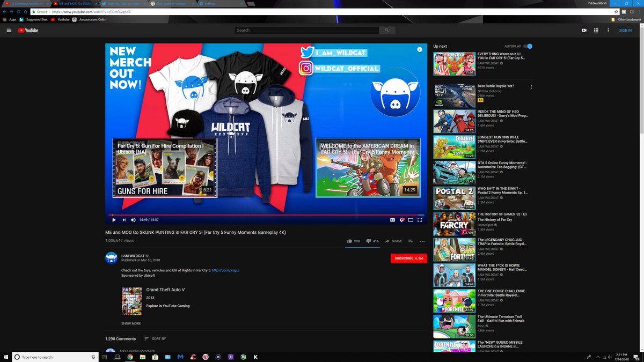This screenshot has width=644, height=362.
Task: Open the Apps bookmarks shortcut
Action: (x=9, y=19)
